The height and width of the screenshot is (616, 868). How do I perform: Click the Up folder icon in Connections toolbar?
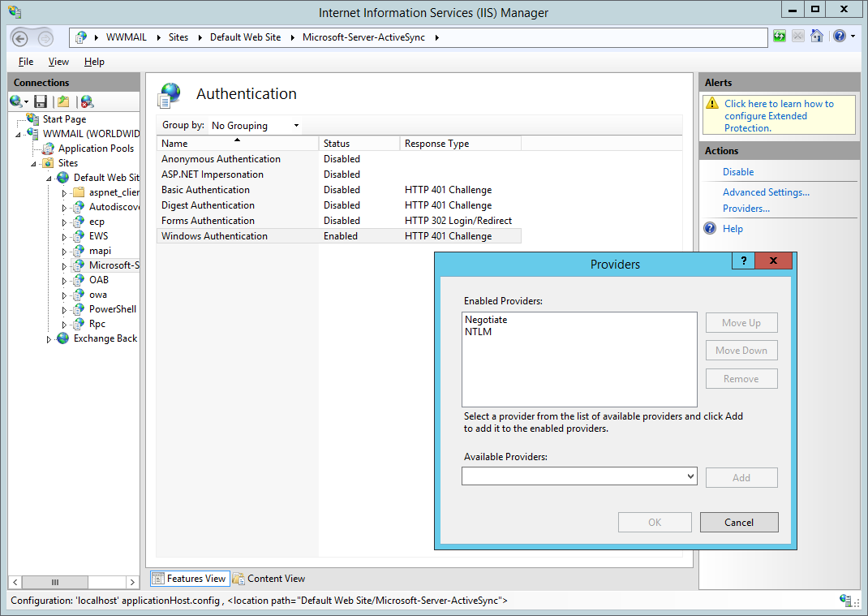click(x=63, y=101)
